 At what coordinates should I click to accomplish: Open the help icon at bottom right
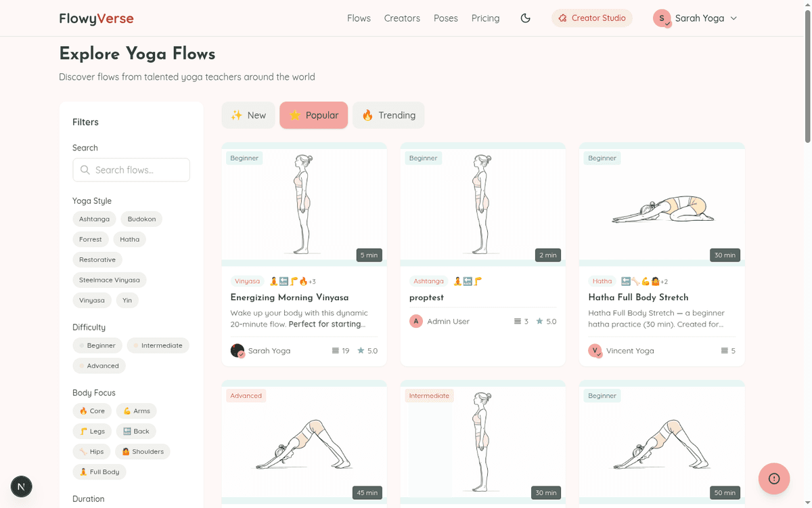pyautogui.click(x=773, y=478)
